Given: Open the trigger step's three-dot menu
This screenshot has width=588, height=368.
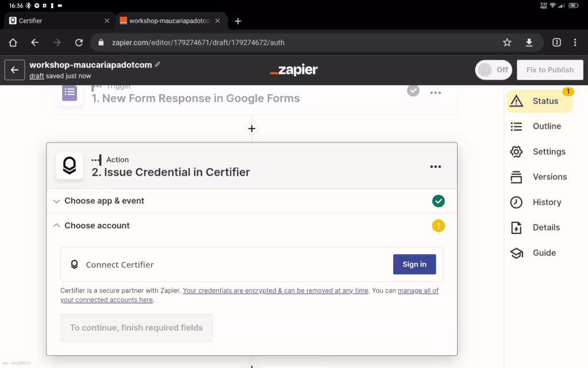Looking at the screenshot, I should point(435,93).
